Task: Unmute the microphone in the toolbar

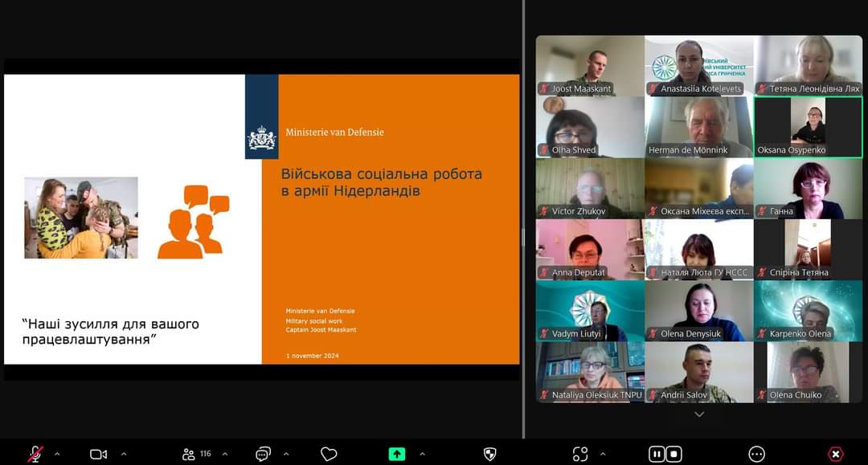Action: [35, 454]
